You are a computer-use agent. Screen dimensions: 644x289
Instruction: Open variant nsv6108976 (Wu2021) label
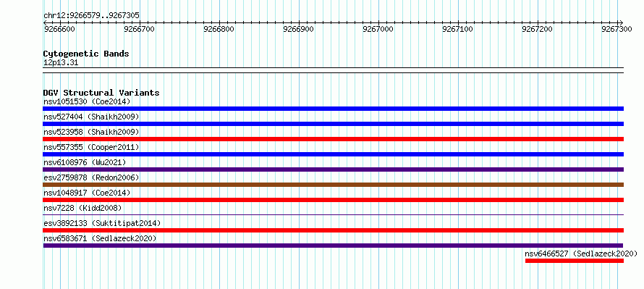(85, 162)
